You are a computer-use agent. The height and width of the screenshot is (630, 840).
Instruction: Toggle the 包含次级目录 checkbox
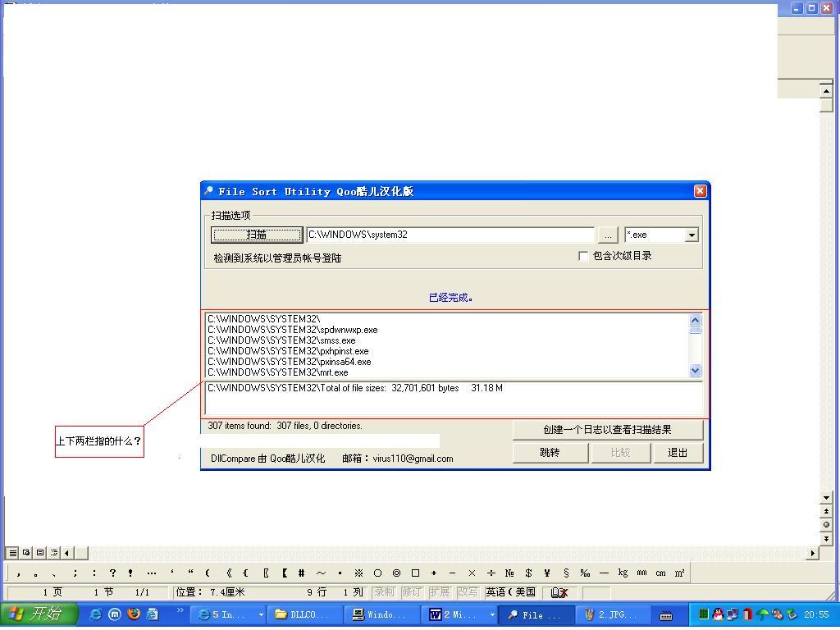pyautogui.click(x=583, y=256)
